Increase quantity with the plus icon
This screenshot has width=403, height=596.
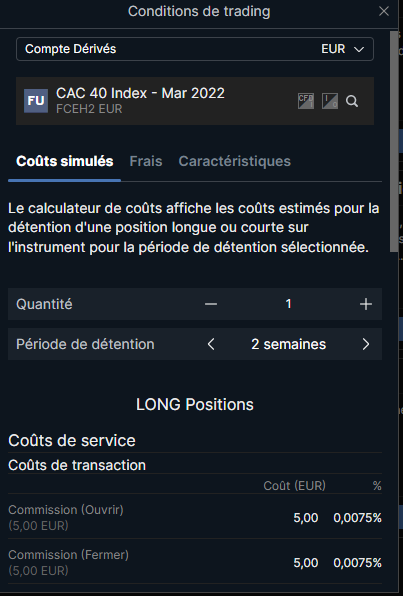[x=366, y=304]
